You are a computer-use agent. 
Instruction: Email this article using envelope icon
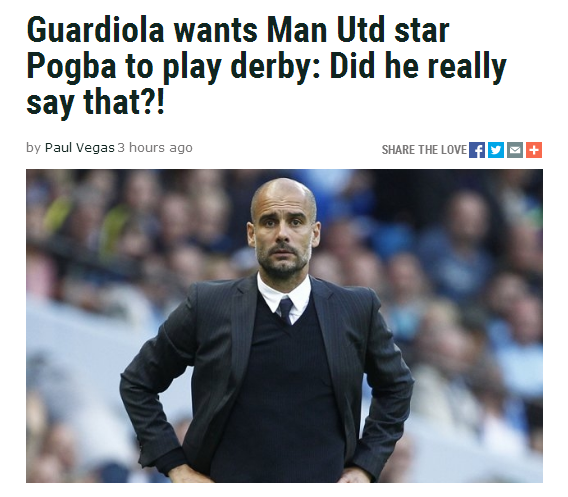coord(515,150)
